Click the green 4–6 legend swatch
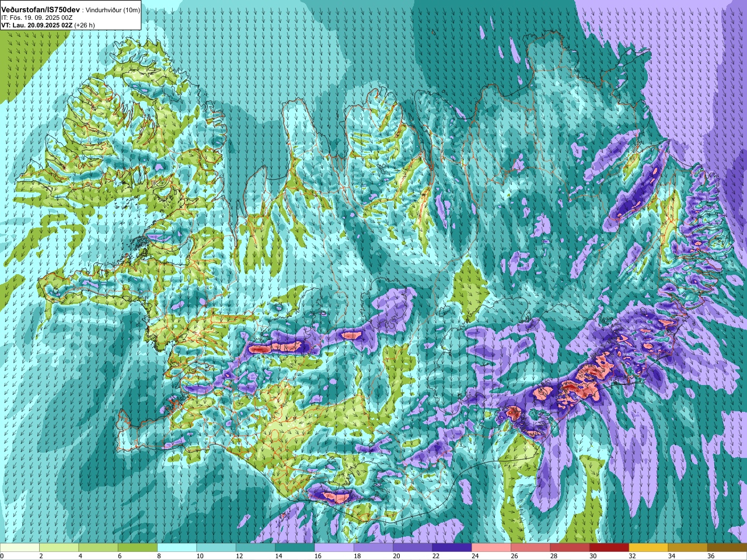Image resolution: width=747 pixels, height=560 pixels. [x=99, y=548]
